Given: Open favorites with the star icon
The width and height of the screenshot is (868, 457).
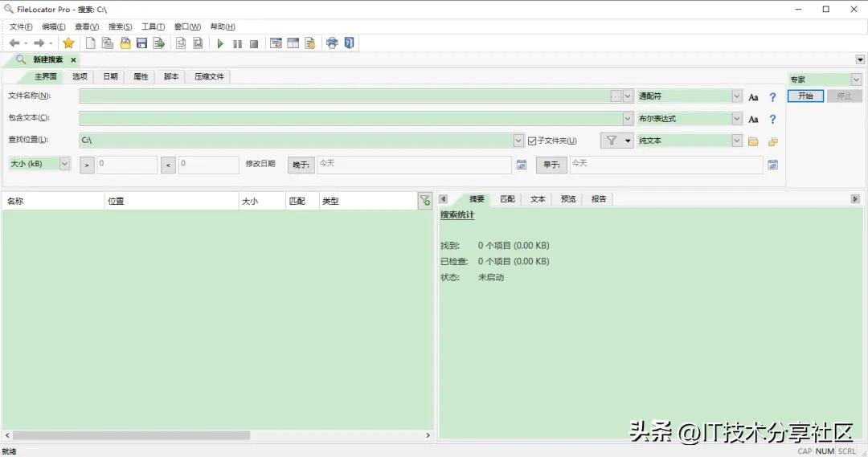Looking at the screenshot, I should click(x=68, y=43).
